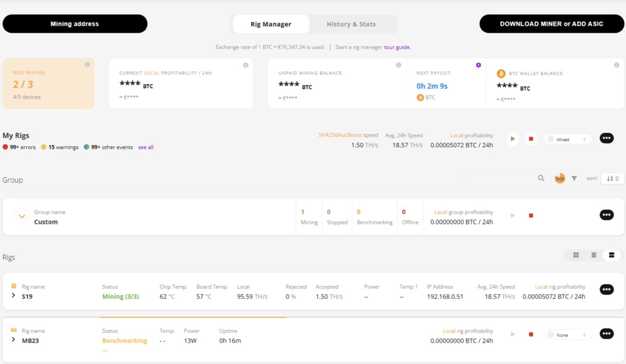Open the filter funnel for rigs
This screenshot has height=364, width=626.
click(x=574, y=178)
